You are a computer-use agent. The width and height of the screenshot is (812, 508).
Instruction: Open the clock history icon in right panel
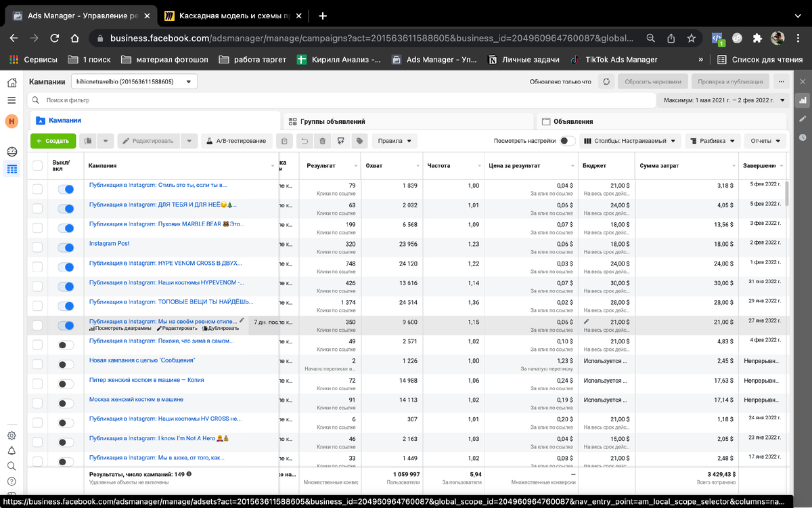[x=803, y=136]
